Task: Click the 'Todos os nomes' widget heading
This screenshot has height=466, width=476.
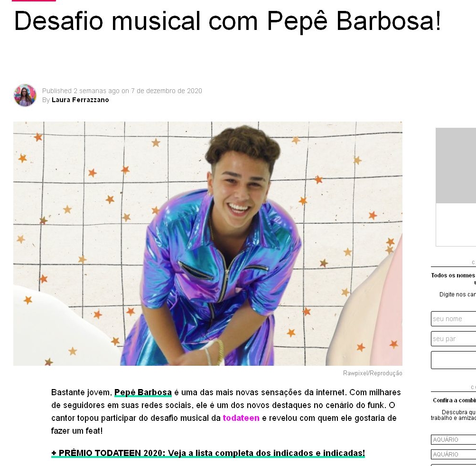Action: [x=453, y=276]
